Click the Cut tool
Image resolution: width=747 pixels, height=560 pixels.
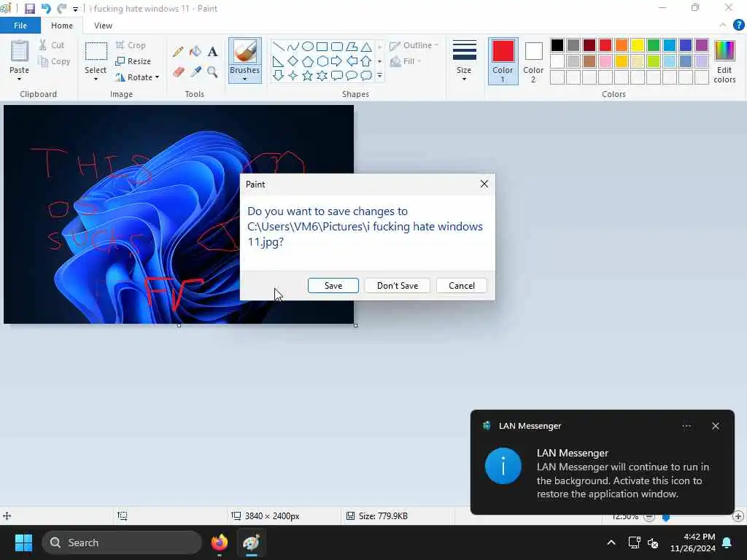point(52,45)
